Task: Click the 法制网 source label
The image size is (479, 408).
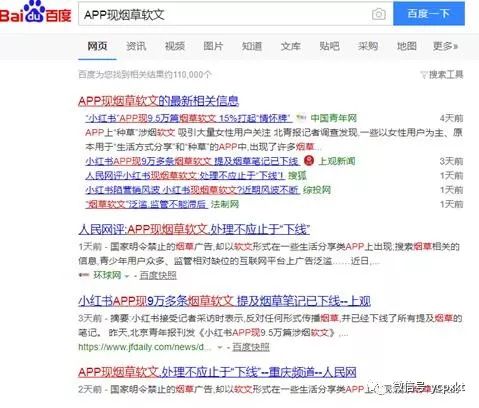Action: coord(225,204)
